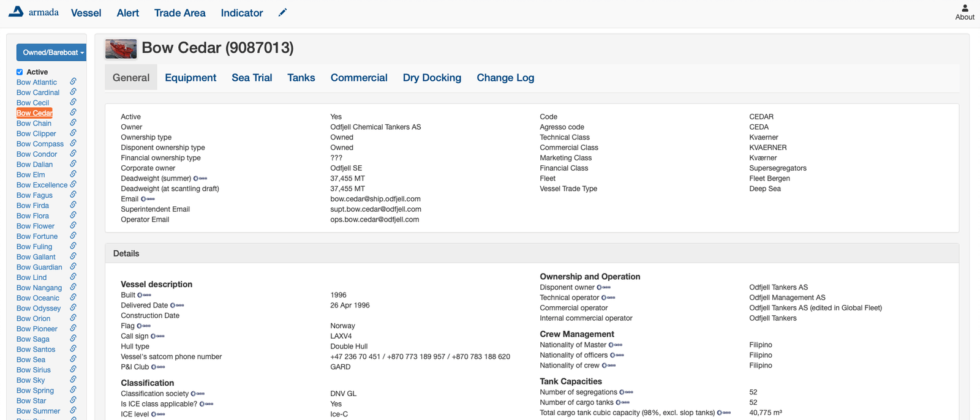Open the Vessel menu
980x420 pixels.
[86, 13]
